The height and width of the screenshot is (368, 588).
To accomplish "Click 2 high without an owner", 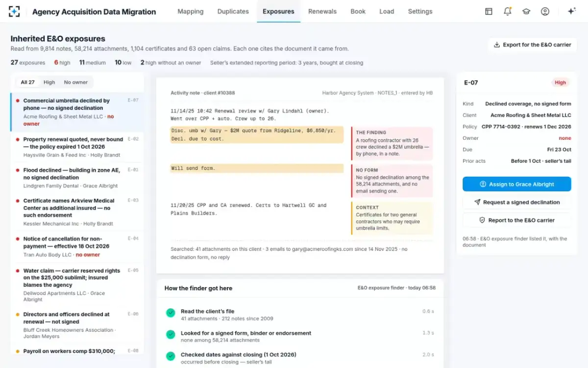I will click(x=171, y=62).
